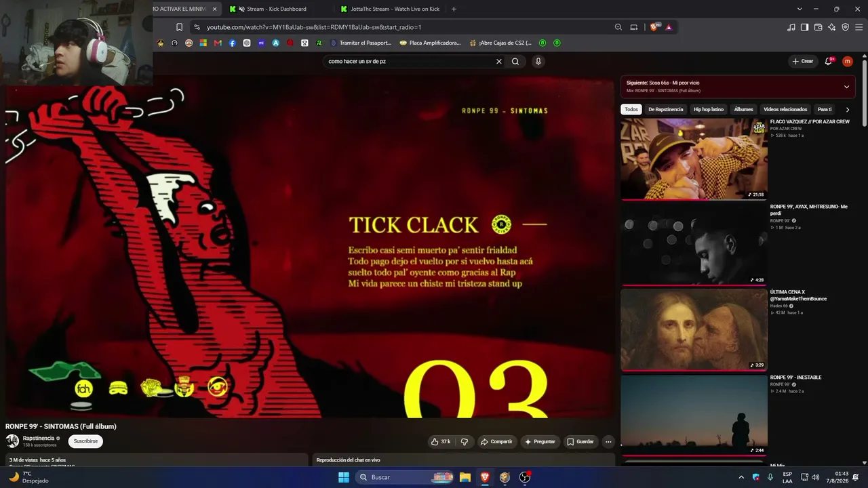
Task: Start voice search with the microphone icon
Action: [x=538, y=62]
